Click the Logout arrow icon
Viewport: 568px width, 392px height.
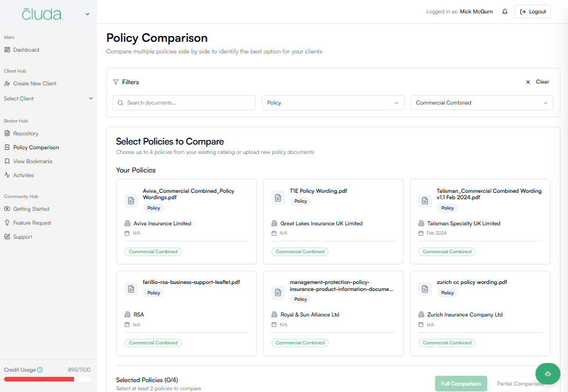click(x=523, y=12)
